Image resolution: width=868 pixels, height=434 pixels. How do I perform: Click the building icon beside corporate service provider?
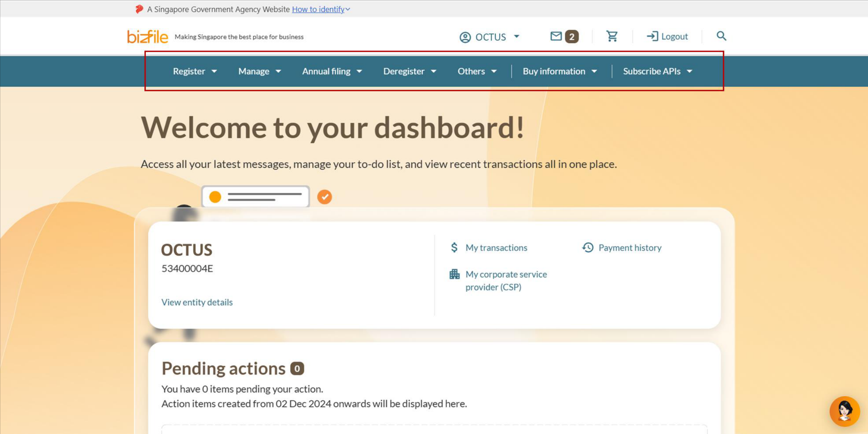454,274
